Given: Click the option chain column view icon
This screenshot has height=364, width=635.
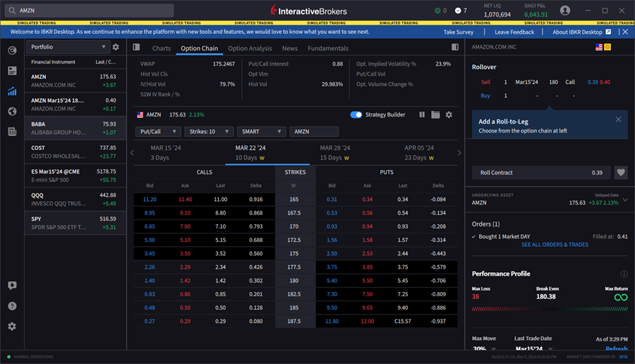Looking at the screenshot, I should (x=422, y=114).
